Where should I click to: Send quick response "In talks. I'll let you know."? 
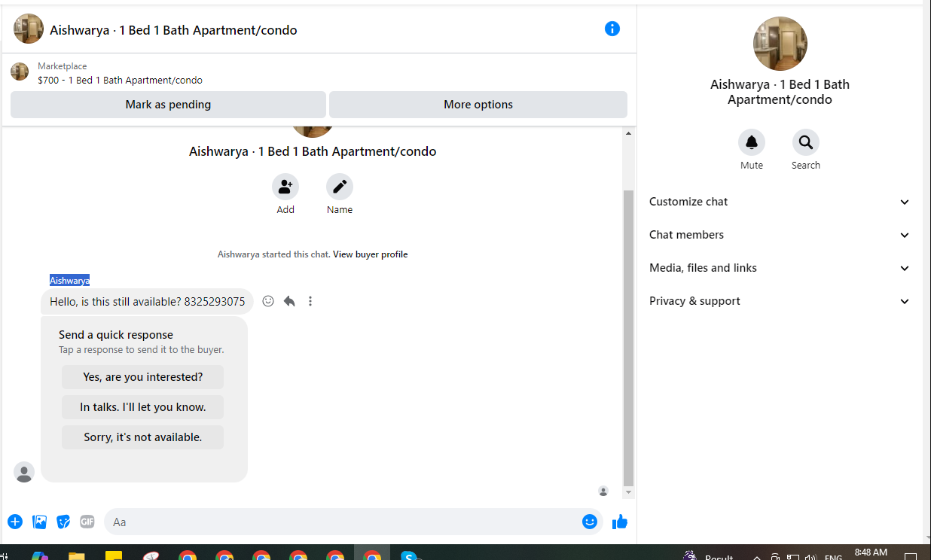click(x=143, y=407)
